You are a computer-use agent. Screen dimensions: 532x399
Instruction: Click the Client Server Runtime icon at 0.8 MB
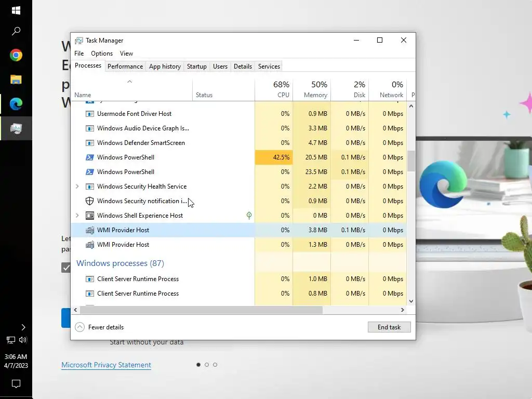(x=89, y=294)
